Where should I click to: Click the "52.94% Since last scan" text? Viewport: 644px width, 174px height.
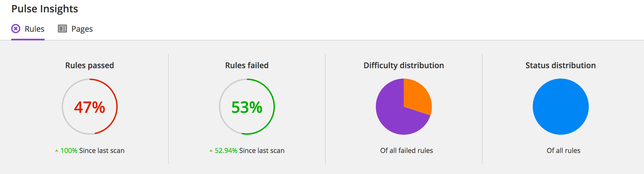[x=249, y=150]
